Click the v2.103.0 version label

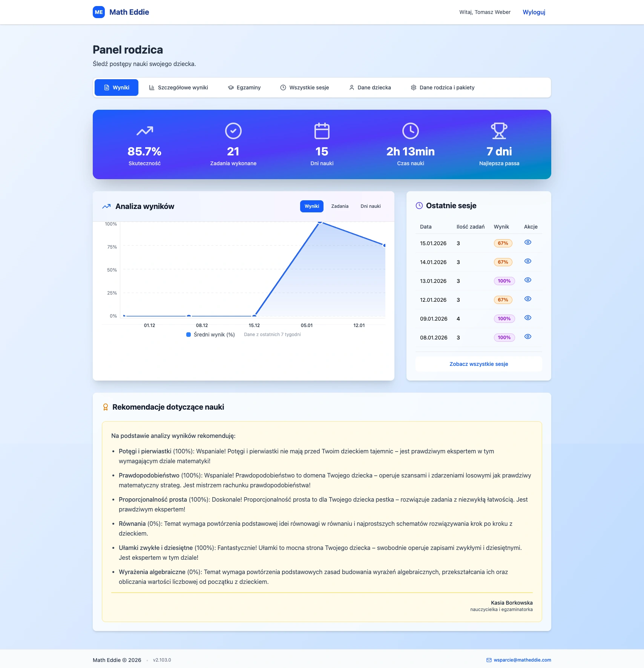162,660
